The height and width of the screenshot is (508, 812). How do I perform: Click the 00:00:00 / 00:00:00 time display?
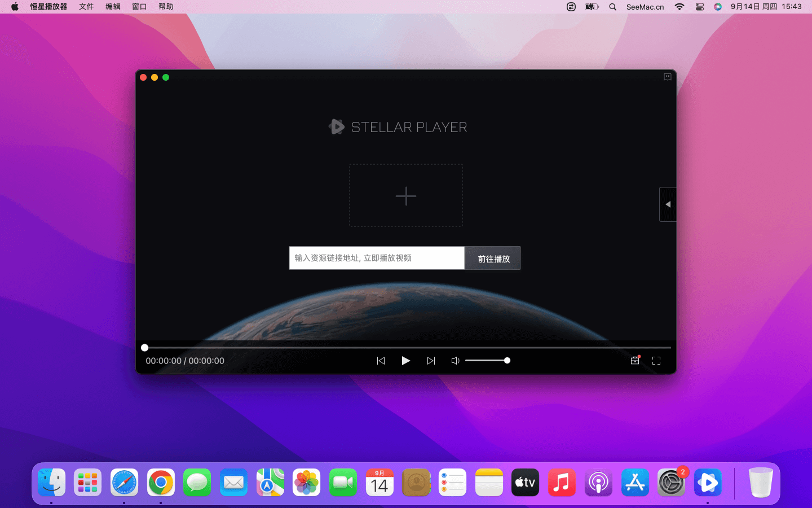185,361
